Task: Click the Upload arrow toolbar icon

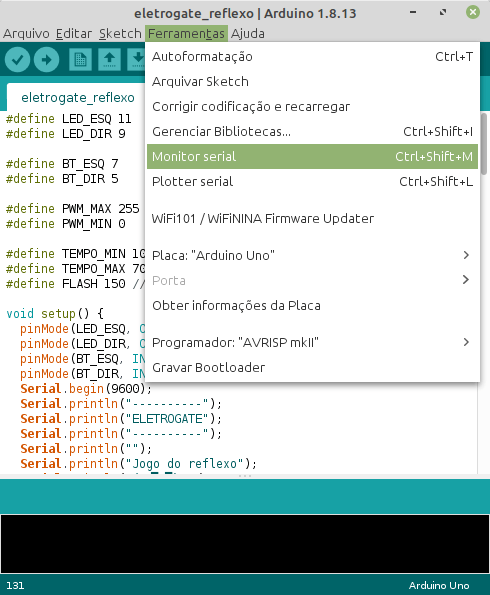Action: [x=46, y=60]
